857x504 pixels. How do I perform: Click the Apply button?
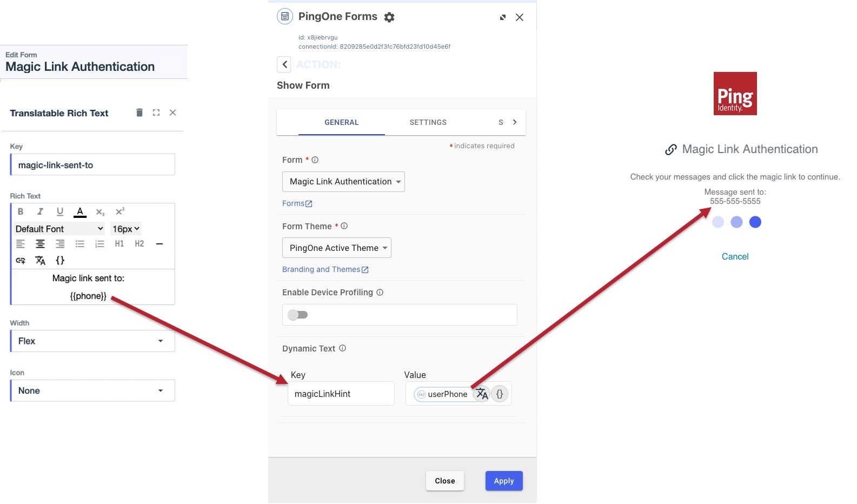point(503,481)
